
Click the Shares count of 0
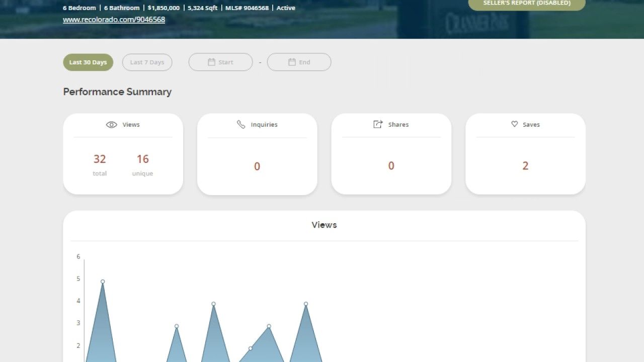[391, 166]
